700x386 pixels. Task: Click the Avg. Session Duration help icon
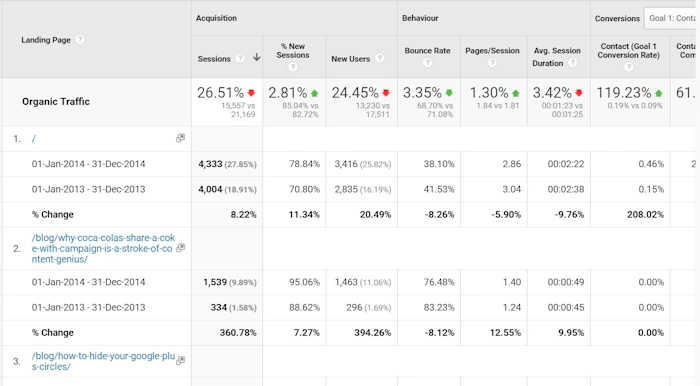(x=573, y=62)
